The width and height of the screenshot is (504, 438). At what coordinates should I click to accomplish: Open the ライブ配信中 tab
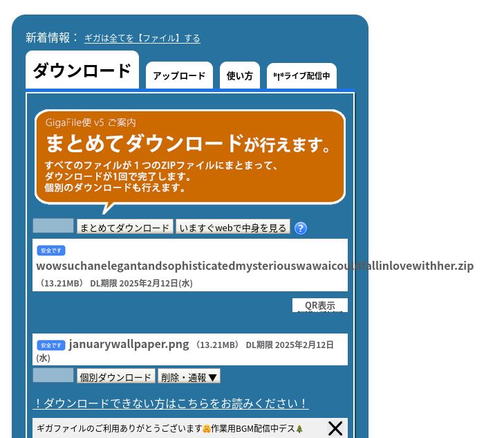pos(301,76)
